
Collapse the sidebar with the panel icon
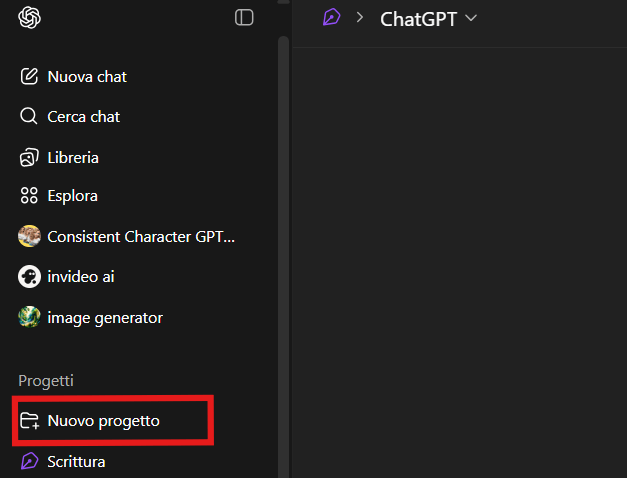click(x=244, y=17)
